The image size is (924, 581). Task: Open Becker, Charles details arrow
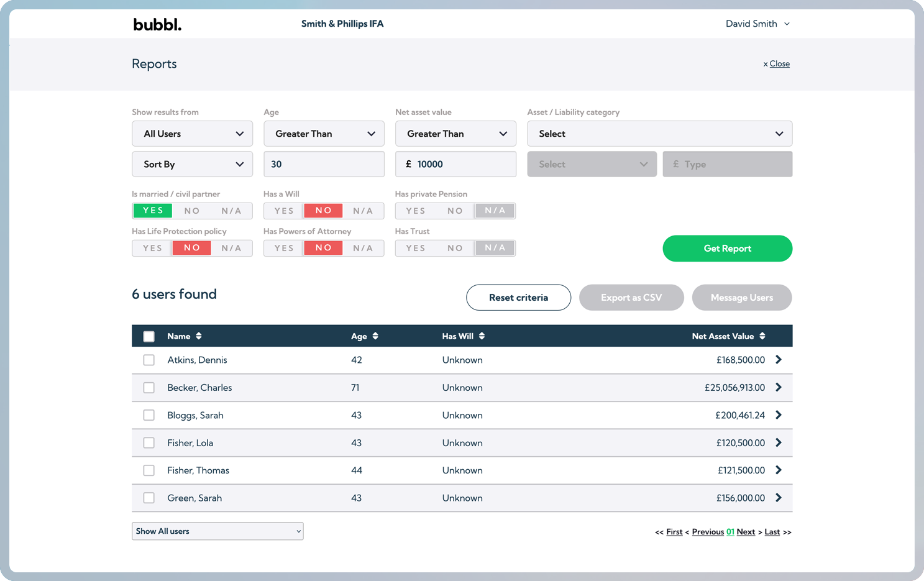coord(779,388)
